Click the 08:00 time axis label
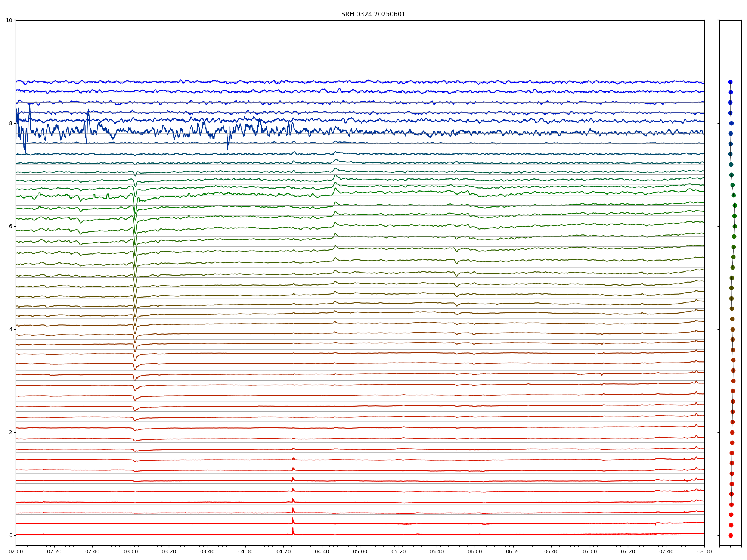Screen dimensions: 747x560 704,551
